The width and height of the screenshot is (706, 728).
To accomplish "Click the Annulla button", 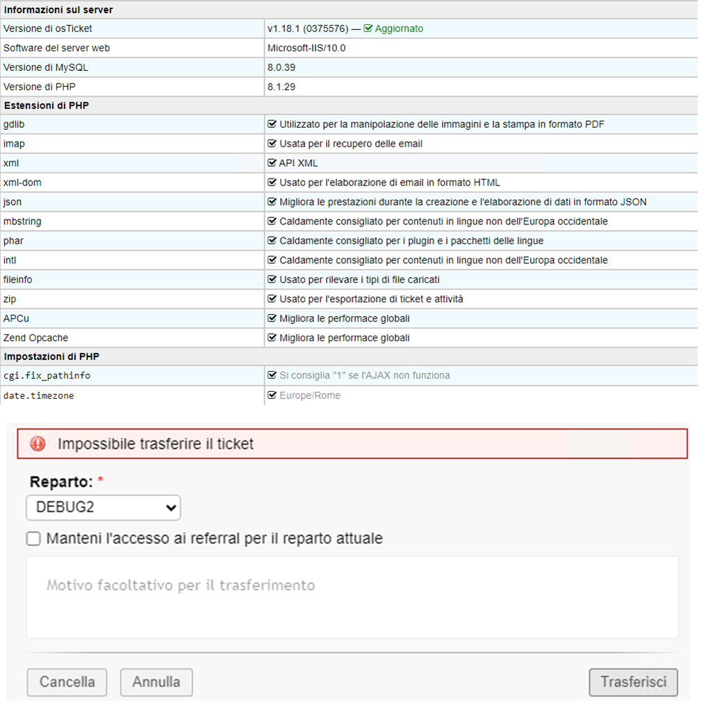I will tap(156, 682).
